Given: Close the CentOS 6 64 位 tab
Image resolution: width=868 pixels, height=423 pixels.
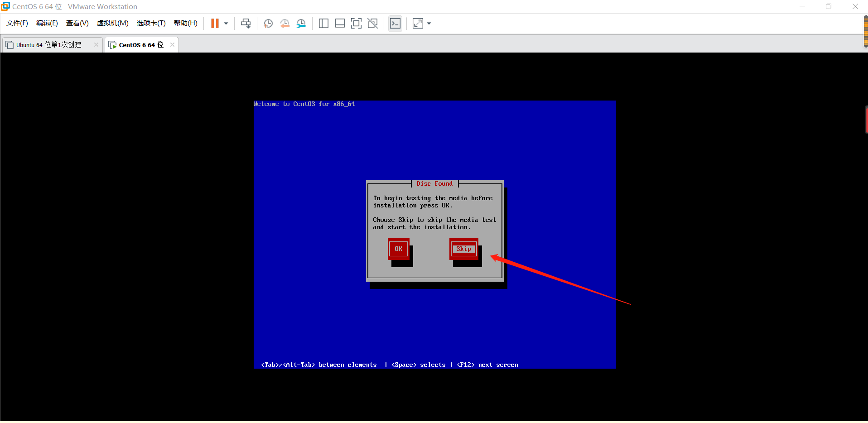Looking at the screenshot, I should [x=172, y=44].
